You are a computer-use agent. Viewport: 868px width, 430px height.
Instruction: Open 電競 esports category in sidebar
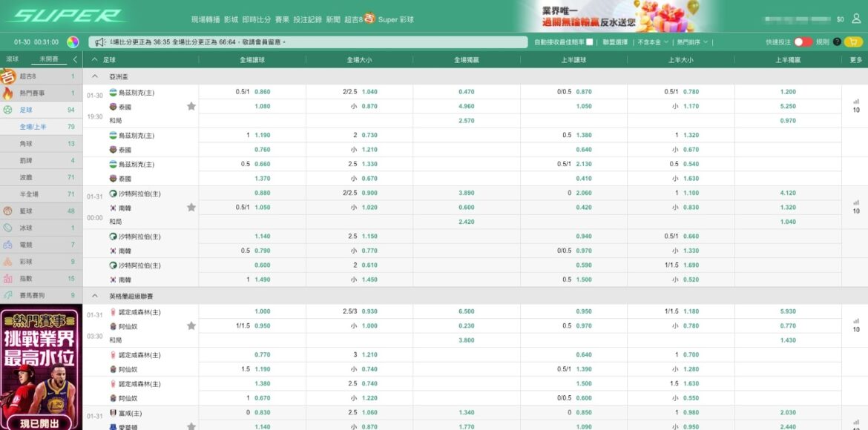click(26, 245)
